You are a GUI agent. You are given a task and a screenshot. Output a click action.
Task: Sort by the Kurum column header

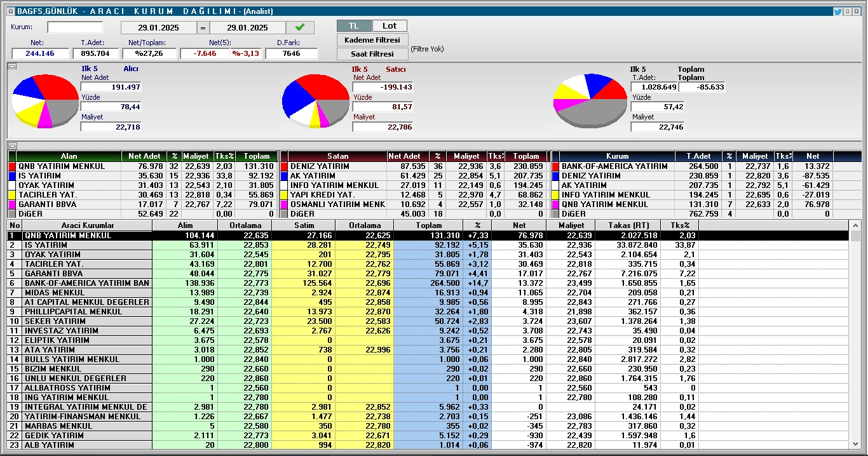pos(617,156)
